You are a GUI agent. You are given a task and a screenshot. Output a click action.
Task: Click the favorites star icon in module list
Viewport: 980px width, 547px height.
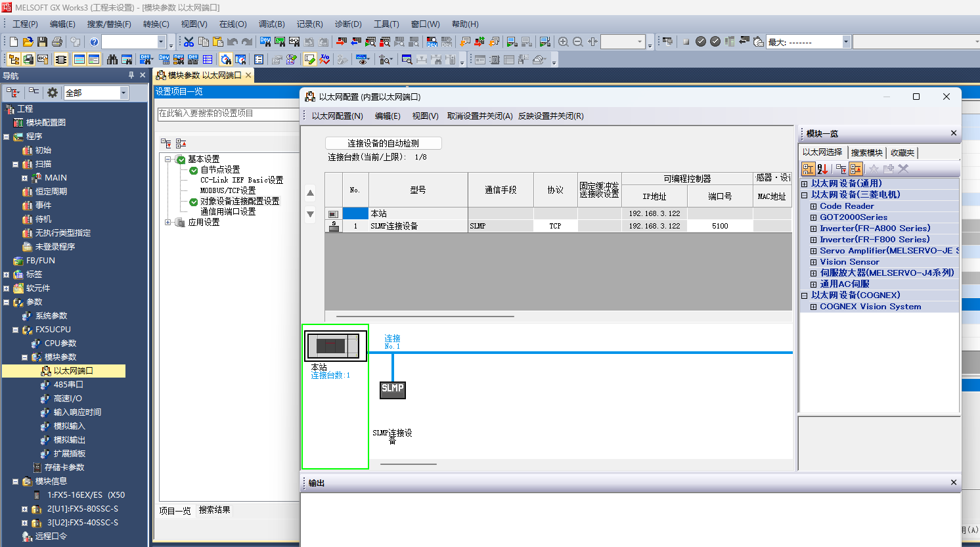874,169
